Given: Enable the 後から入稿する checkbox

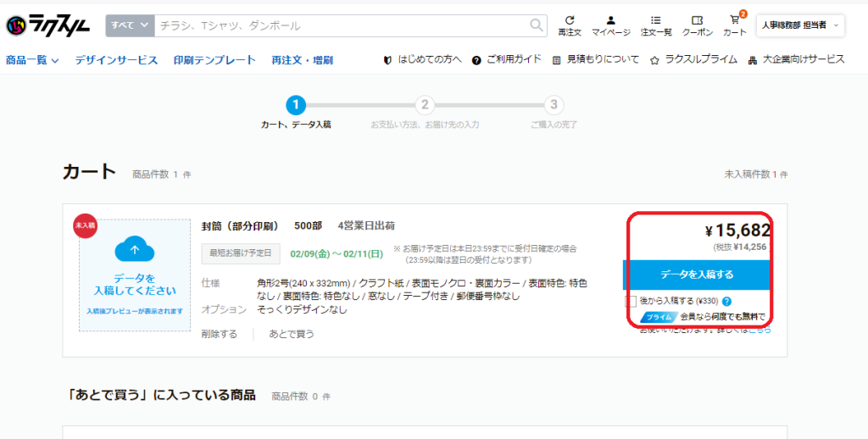Looking at the screenshot, I should (x=631, y=301).
